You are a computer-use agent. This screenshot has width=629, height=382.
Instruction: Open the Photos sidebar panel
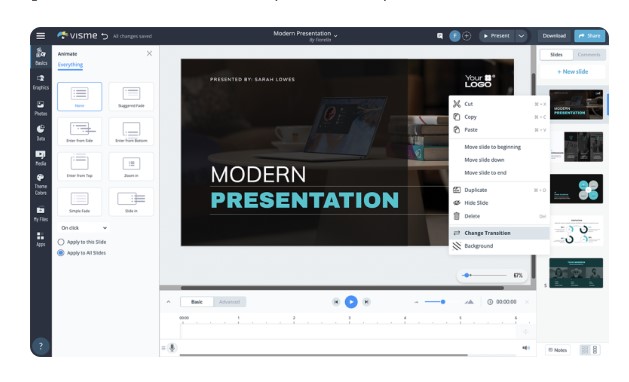pos(41,108)
